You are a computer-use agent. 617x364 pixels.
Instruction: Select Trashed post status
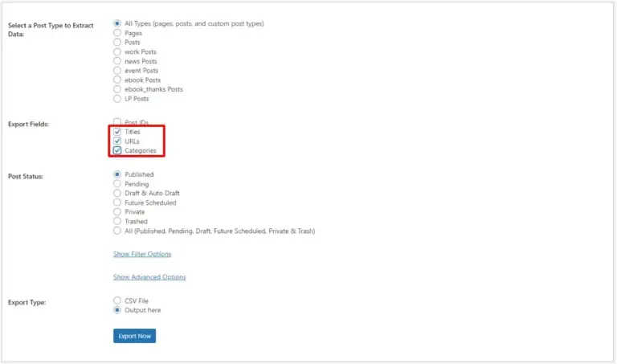(117, 222)
